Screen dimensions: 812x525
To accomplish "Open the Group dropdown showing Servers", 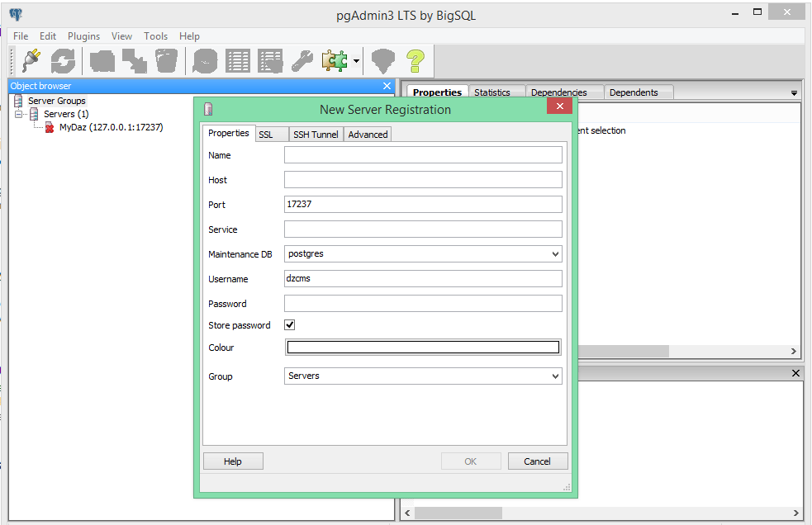I will [555, 376].
